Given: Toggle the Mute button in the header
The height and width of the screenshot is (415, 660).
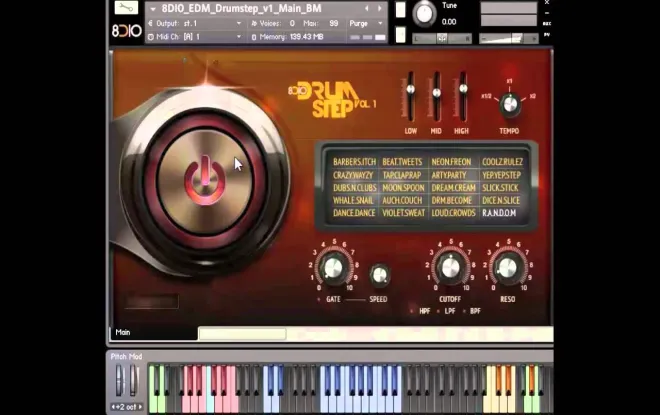Looking at the screenshot, I should tap(400, 35).
